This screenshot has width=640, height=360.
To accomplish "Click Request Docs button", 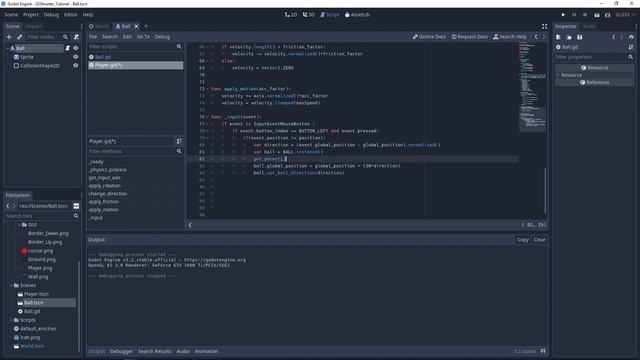I will coord(469,37).
